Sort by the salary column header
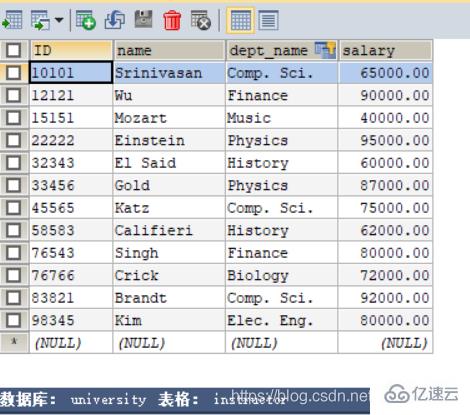This screenshot has height=415, width=470. (385, 50)
